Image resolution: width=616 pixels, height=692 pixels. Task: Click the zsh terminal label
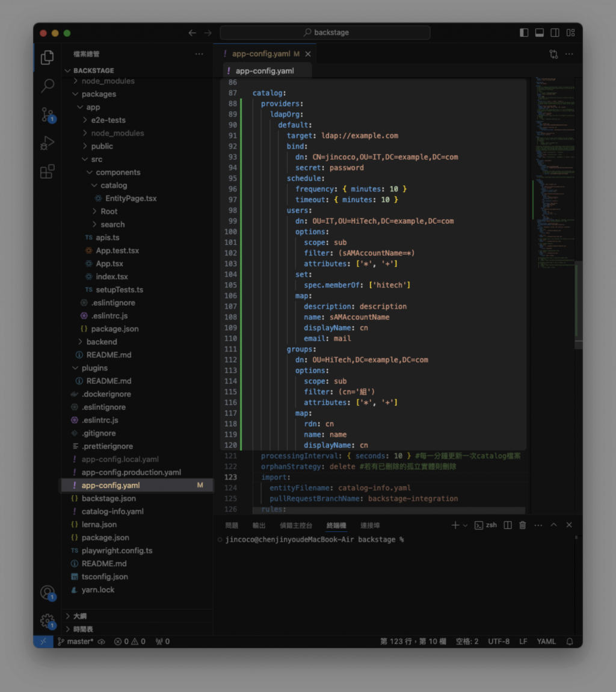485,525
